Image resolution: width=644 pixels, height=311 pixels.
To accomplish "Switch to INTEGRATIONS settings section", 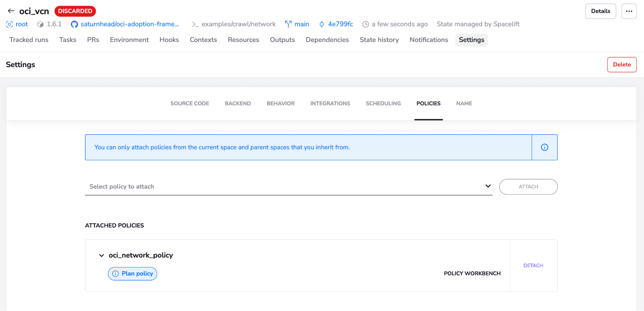I will (x=330, y=104).
